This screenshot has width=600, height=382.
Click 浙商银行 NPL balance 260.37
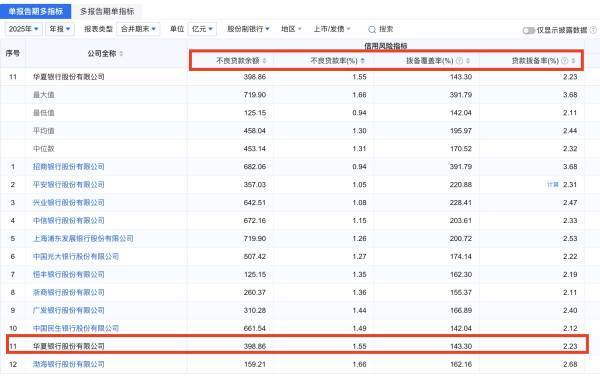(x=255, y=293)
